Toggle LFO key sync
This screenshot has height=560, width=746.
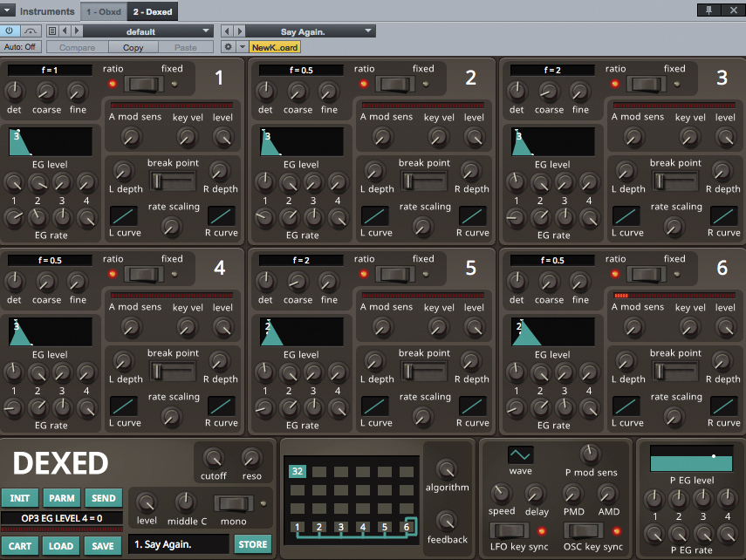tap(511, 530)
